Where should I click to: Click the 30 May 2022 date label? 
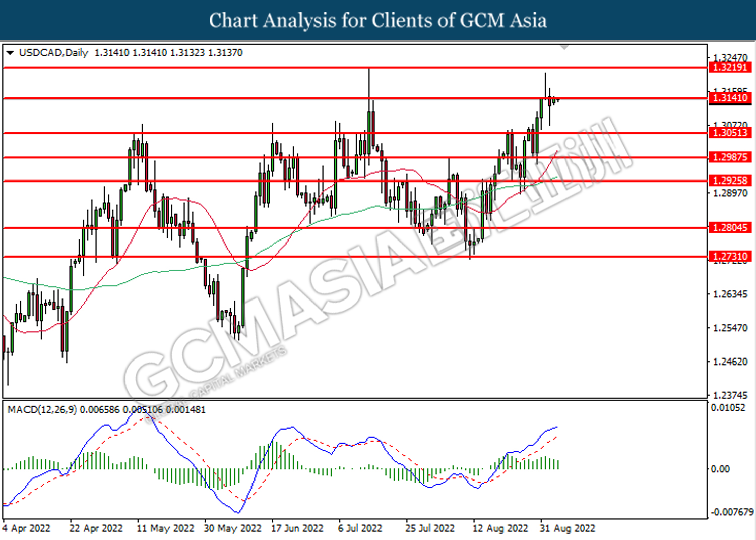[x=232, y=529]
